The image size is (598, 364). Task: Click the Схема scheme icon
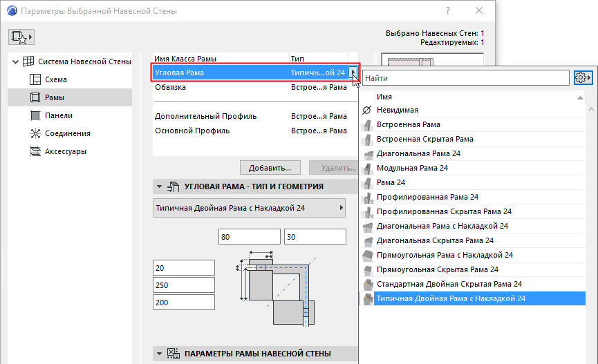35,79
